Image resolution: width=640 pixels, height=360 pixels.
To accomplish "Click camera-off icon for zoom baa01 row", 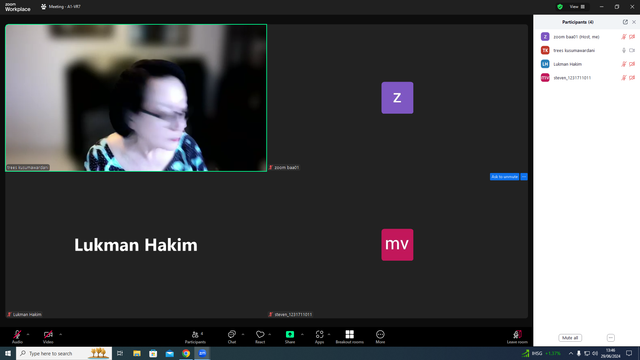I will 632,37.
